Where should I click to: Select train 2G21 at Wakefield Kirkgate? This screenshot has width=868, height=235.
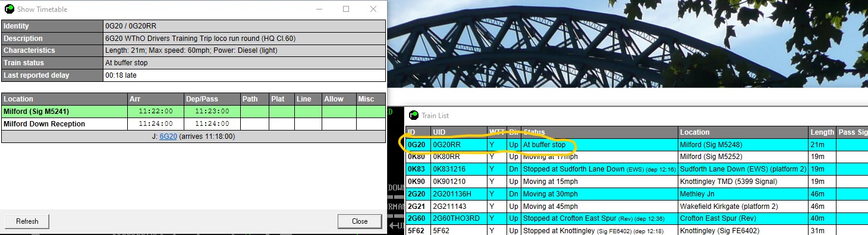click(x=637, y=207)
